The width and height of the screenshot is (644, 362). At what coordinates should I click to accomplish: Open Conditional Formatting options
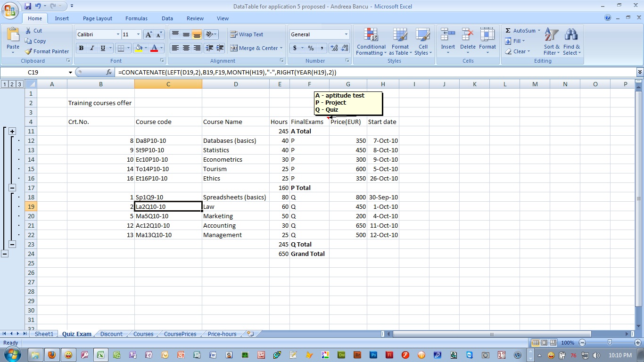pyautogui.click(x=371, y=41)
